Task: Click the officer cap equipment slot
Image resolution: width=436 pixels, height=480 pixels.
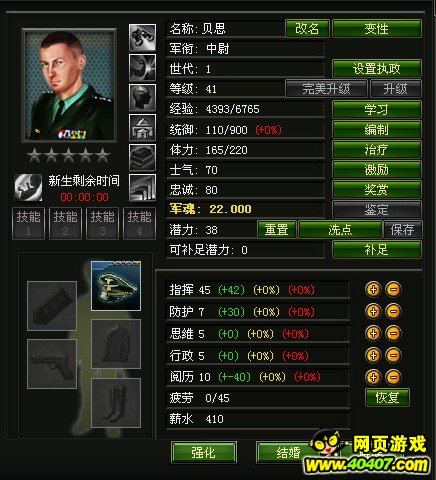Action: point(116,286)
